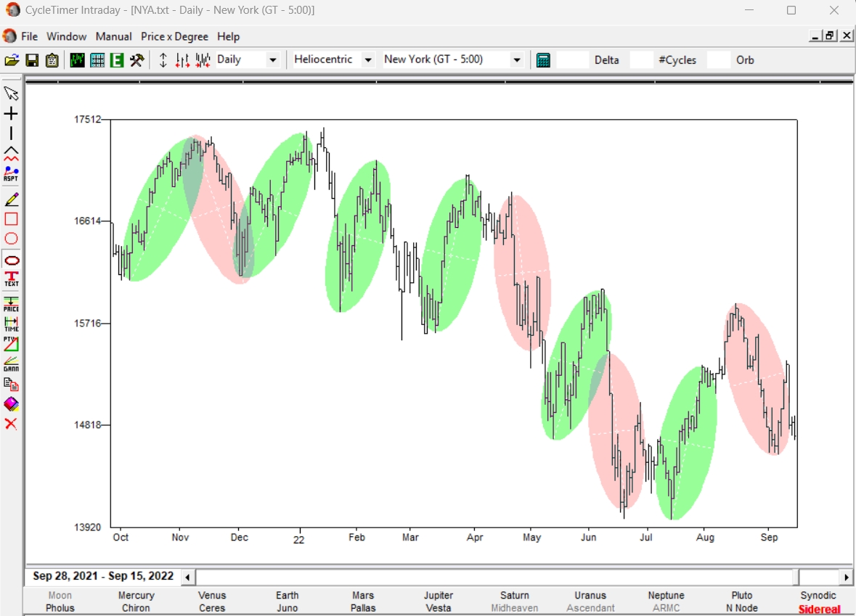Open file using folder icon
The height and width of the screenshot is (616, 856).
coord(11,60)
